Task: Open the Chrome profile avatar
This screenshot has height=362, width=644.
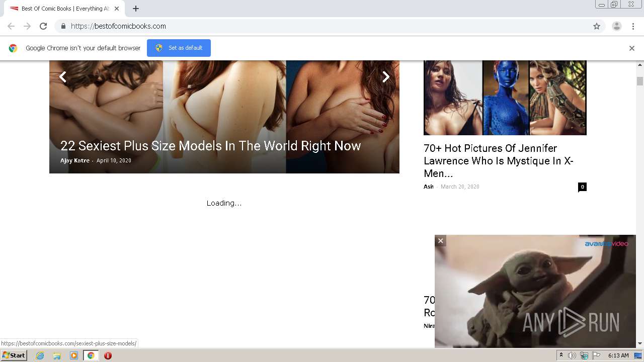Action: tap(617, 26)
